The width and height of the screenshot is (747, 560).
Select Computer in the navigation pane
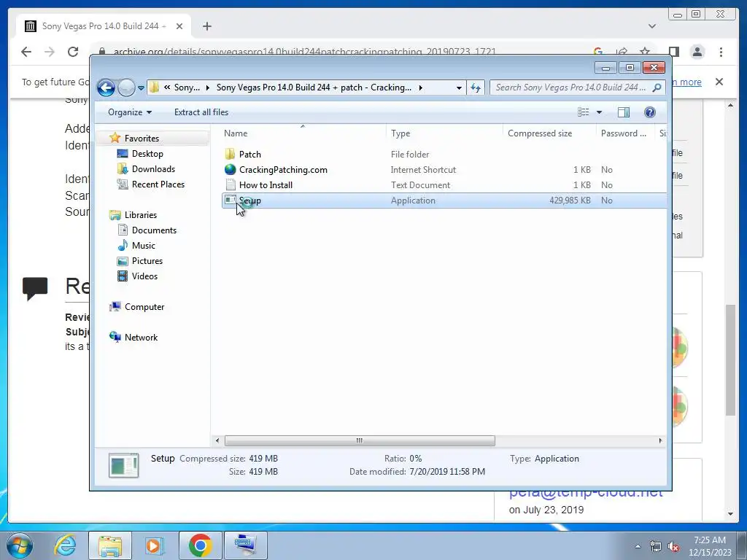point(144,307)
